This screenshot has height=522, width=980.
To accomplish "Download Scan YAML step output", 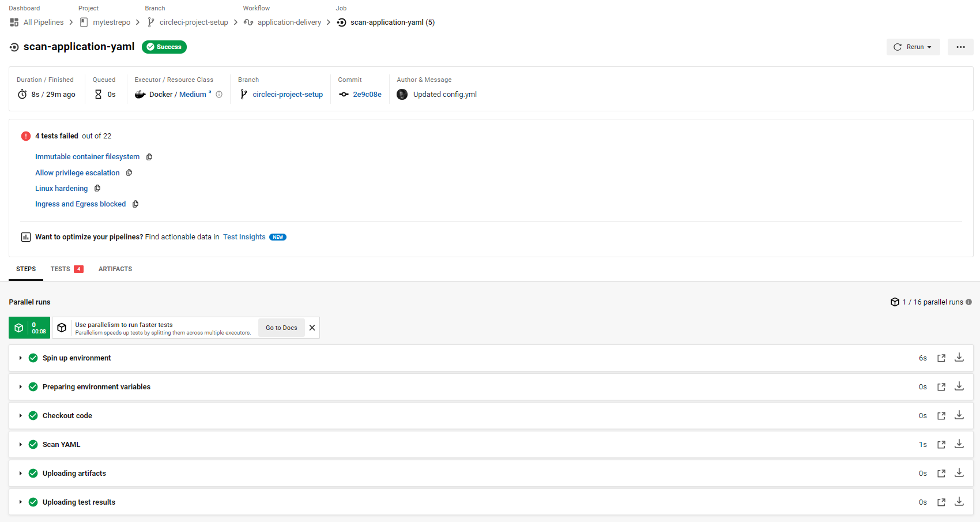I will click(x=959, y=444).
